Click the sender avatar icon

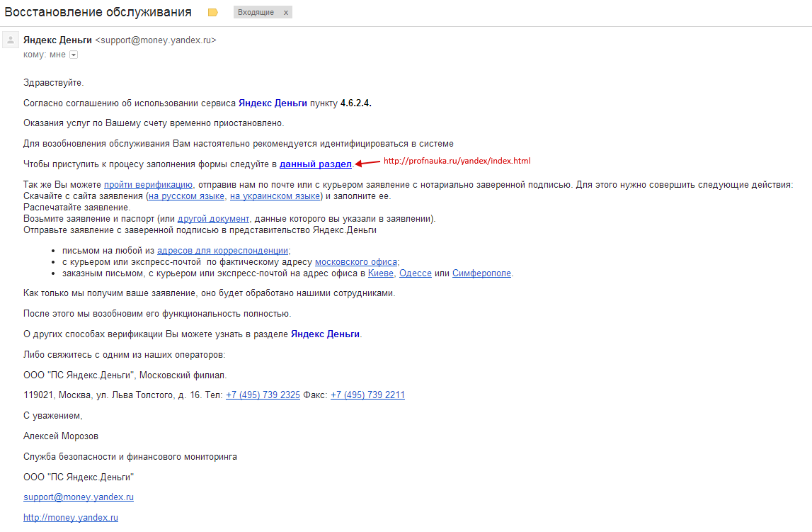click(x=11, y=40)
